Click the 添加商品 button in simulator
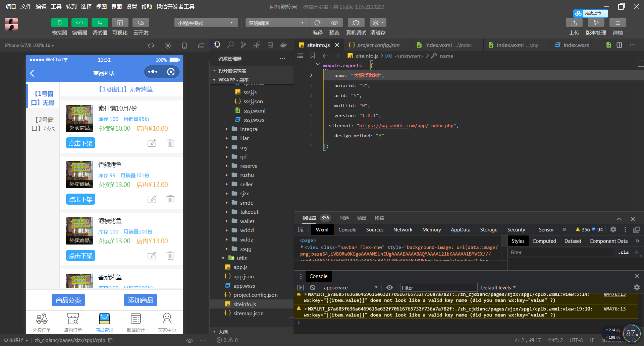Viewport: 644px width, 346px height. 141,300
